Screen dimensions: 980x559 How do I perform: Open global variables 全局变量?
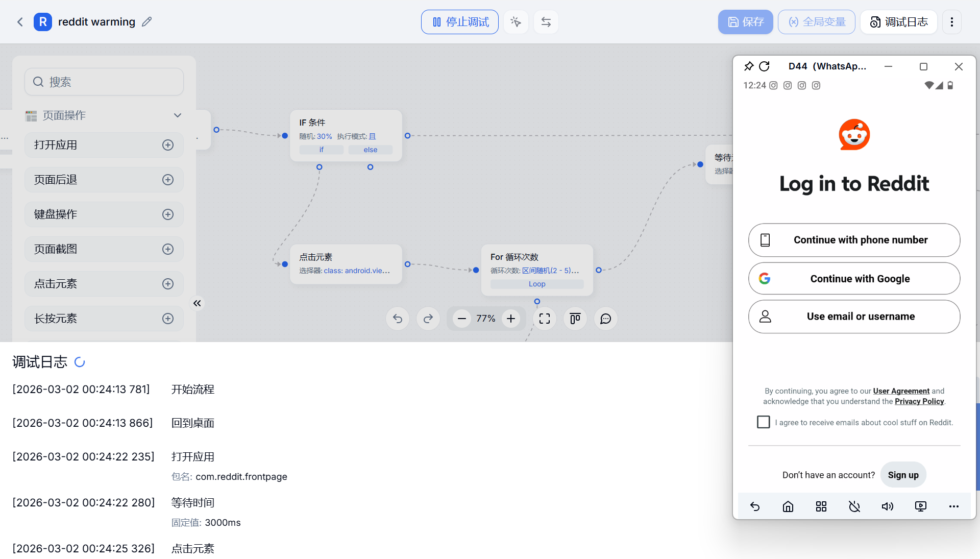[x=817, y=22]
